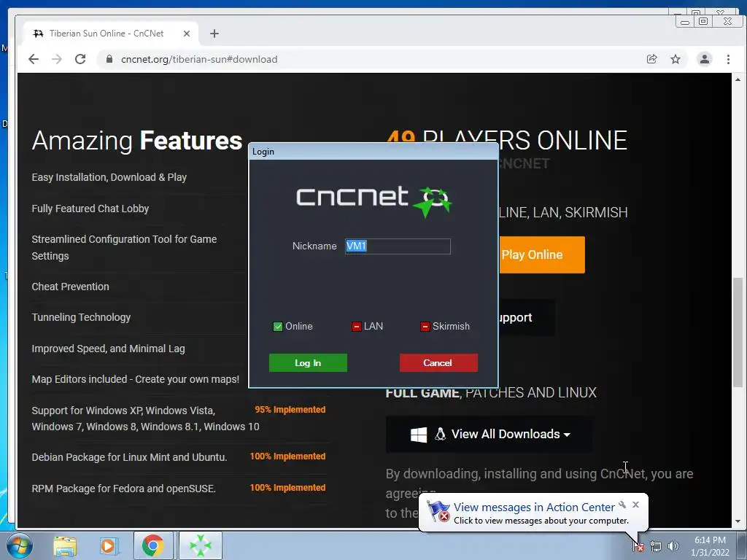Click the network tray icon
The image size is (747, 560).
(x=656, y=547)
